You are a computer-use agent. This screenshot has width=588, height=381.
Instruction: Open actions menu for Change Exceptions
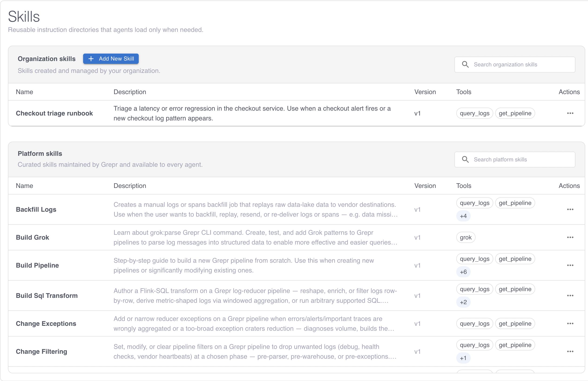[x=570, y=323]
